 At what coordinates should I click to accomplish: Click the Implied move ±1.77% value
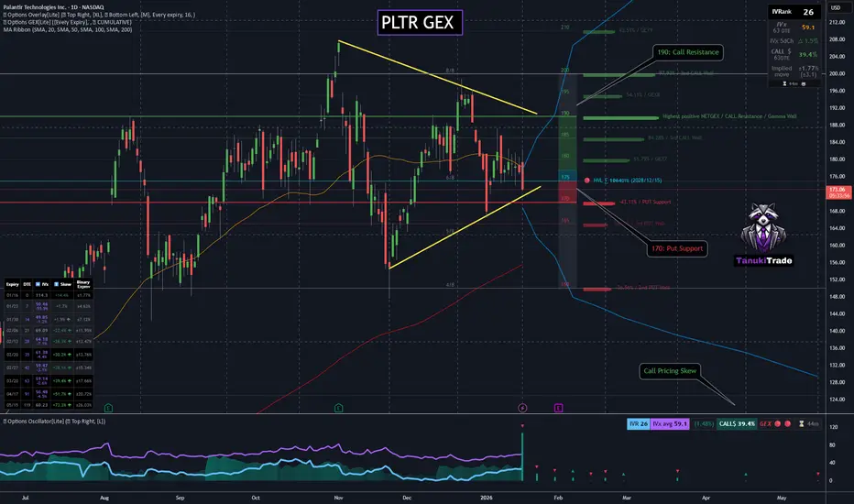pyautogui.click(x=807, y=68)
